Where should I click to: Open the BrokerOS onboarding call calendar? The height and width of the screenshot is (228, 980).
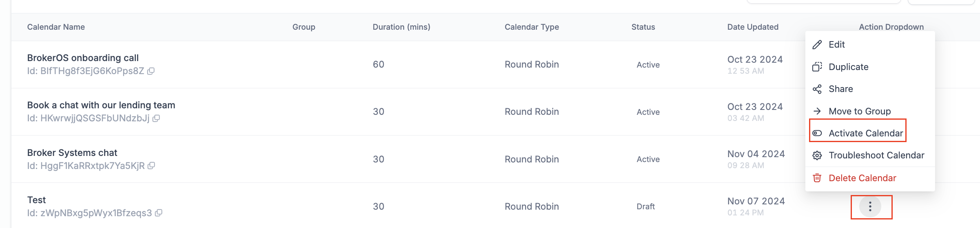click(x=83, y=58)
